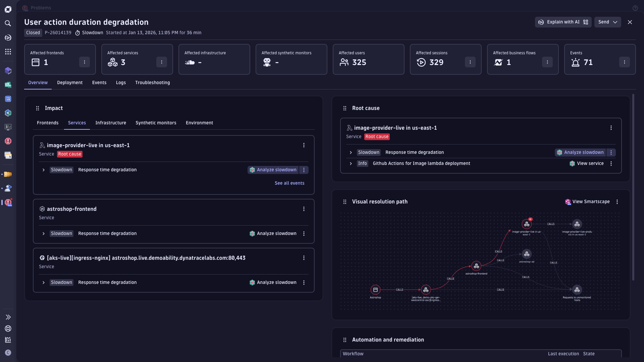Switch to the Troubleshooting tab
The height and width of the screenshot is (362, 644).
(152, 83)
